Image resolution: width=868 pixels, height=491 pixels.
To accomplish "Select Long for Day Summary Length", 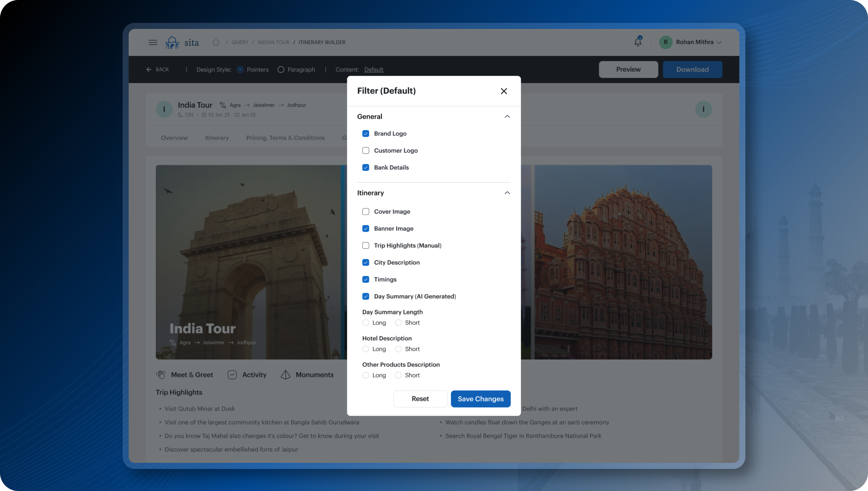I will [366, 323].
